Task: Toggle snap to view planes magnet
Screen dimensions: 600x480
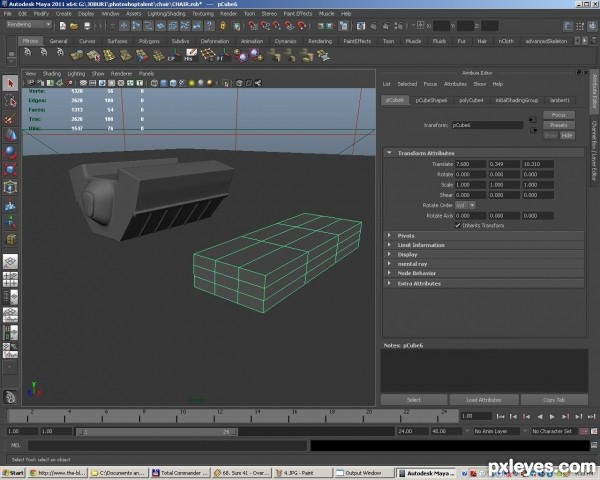Action: pos(290,26)
